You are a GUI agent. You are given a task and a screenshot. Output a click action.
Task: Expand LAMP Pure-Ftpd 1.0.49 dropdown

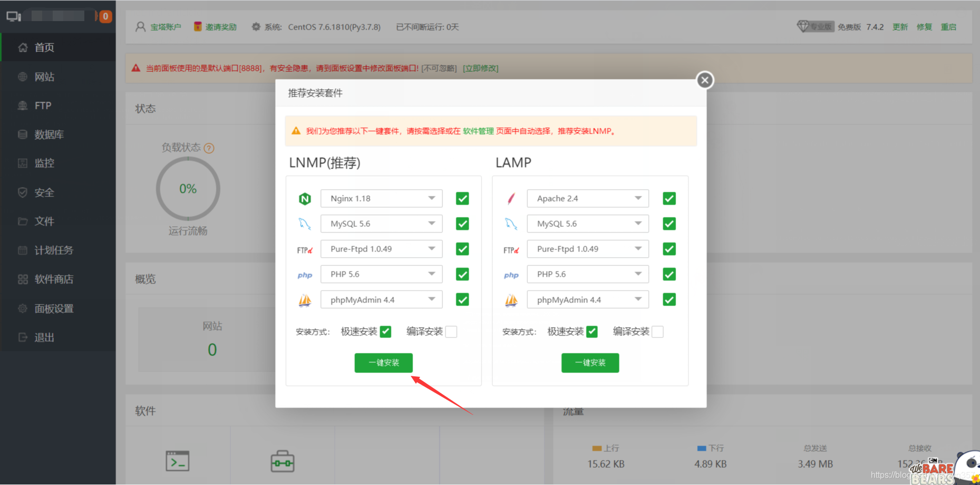588,249
